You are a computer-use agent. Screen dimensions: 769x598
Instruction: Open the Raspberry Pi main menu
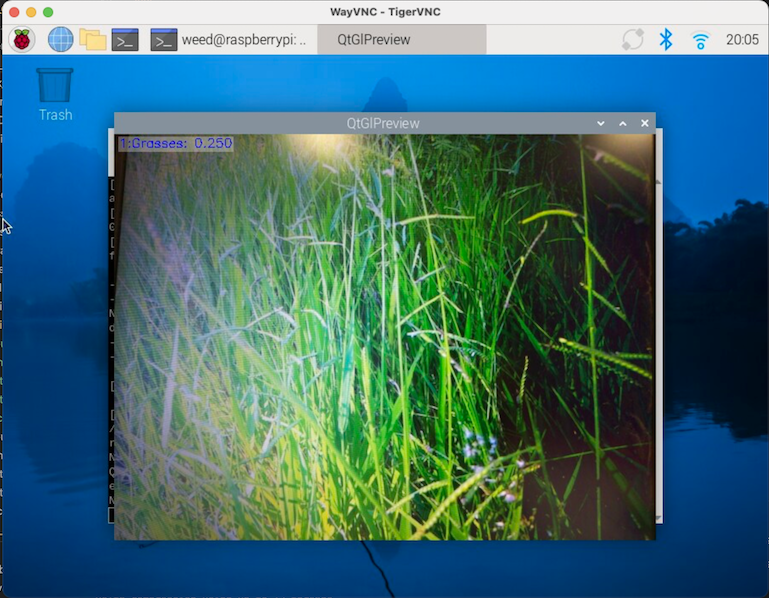click(22, 39)
